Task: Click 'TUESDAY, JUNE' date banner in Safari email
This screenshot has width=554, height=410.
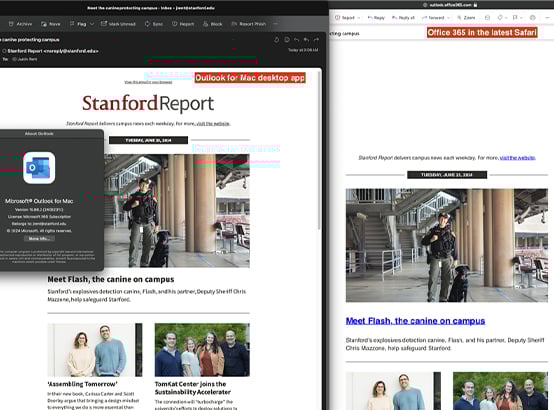Action: tap(447, 175)
